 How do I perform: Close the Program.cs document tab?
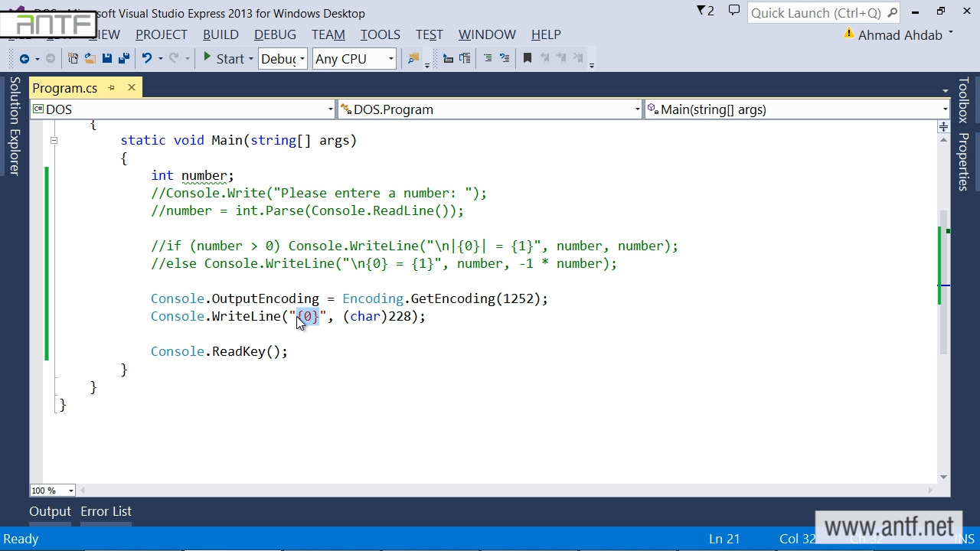click(x=131, y=88)
